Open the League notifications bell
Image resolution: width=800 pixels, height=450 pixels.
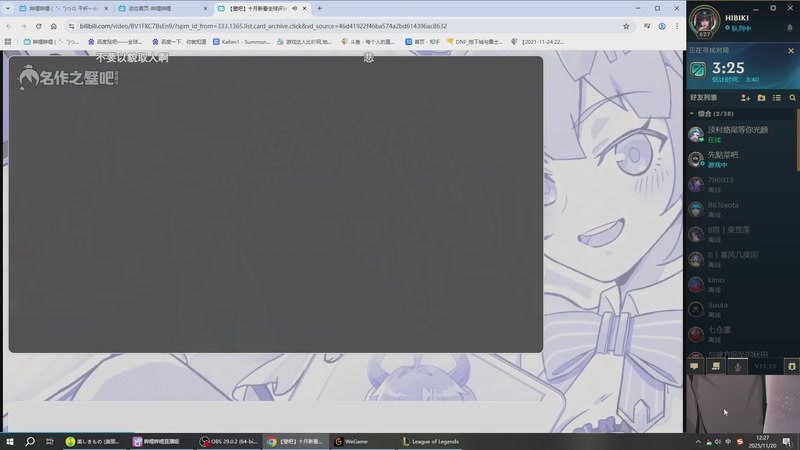(x=790, y=29)
